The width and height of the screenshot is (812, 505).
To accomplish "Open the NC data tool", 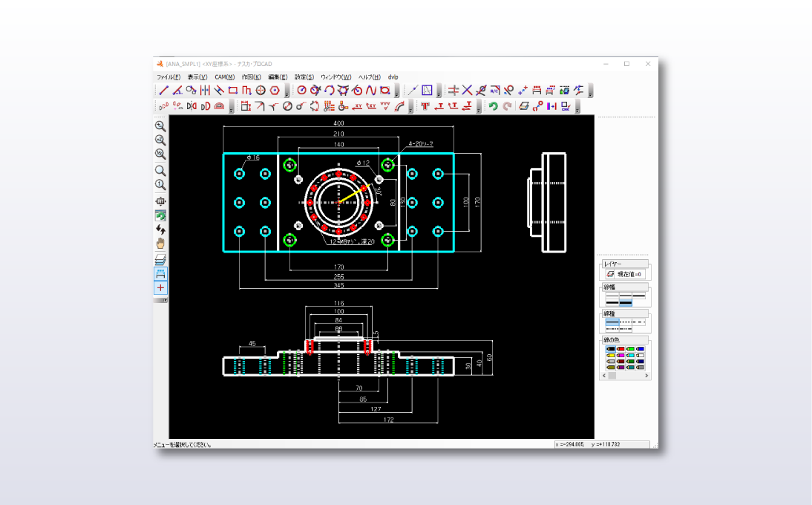I will (495, 90).
